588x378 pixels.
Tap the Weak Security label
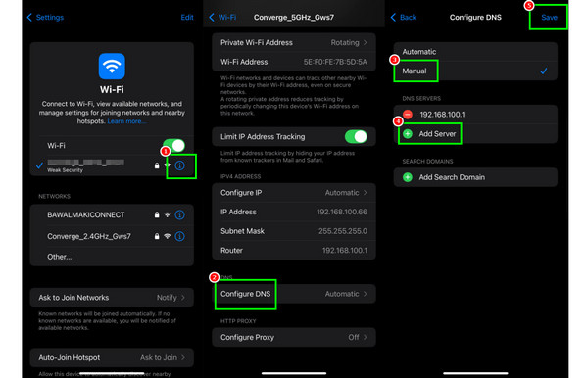65,170
